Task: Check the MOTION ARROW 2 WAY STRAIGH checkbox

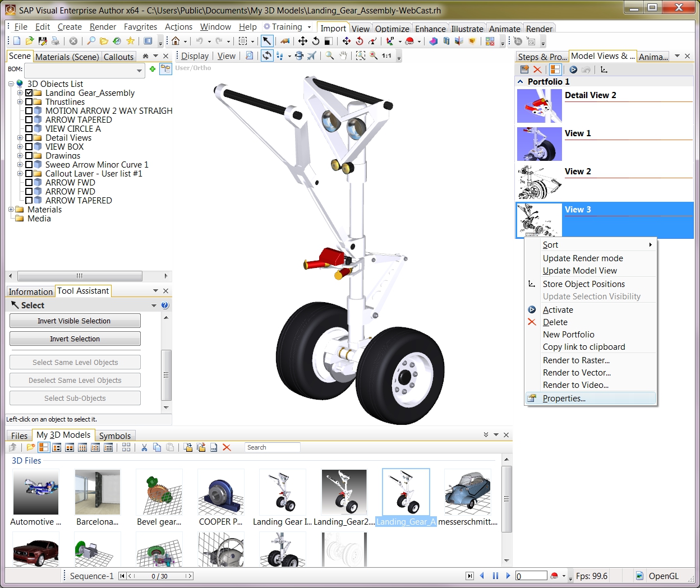Action: click(x=29, y=111)
